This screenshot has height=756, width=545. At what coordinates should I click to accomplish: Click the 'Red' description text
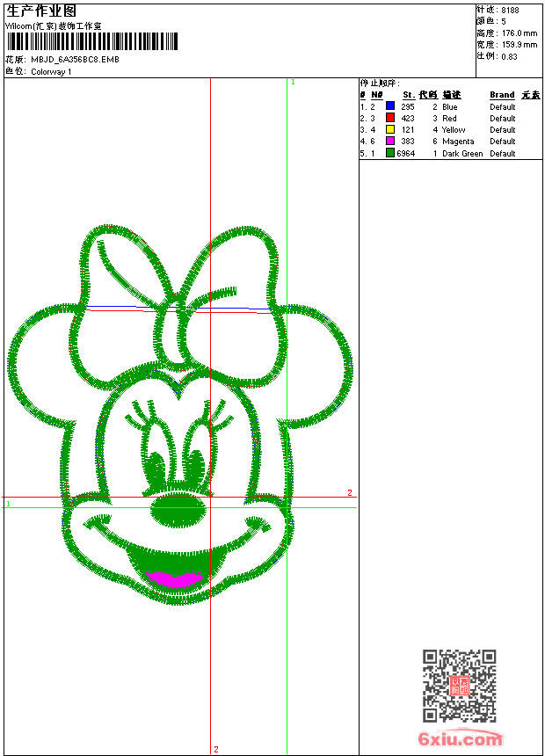coord(449,118)
